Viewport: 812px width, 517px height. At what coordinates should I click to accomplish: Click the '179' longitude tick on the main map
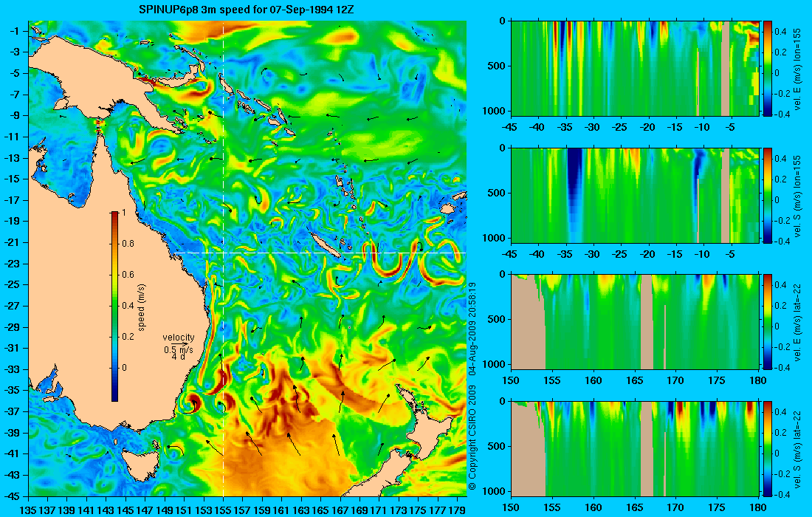click(x=457, y=510)
